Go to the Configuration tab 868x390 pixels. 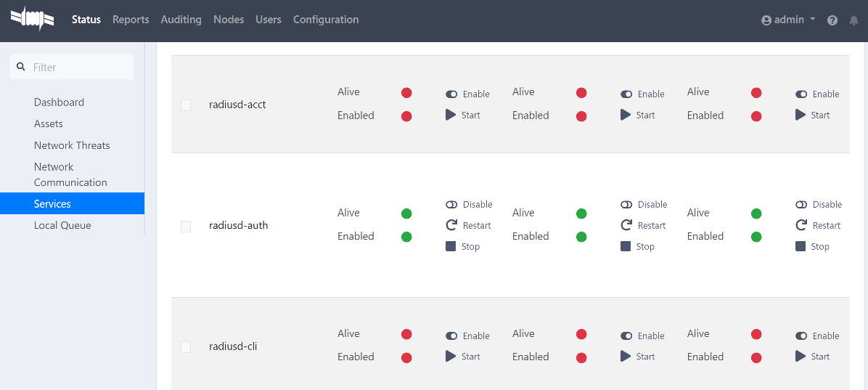325,20
